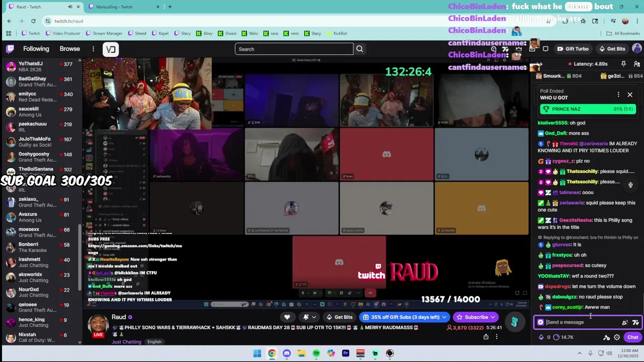
Task: Open channel points balance 14.7K
Action: 563,337
